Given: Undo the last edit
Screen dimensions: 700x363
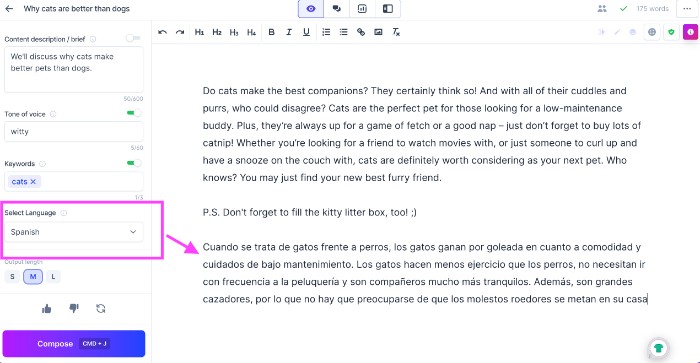Looking at the screenshot, I should pos(162,32).
